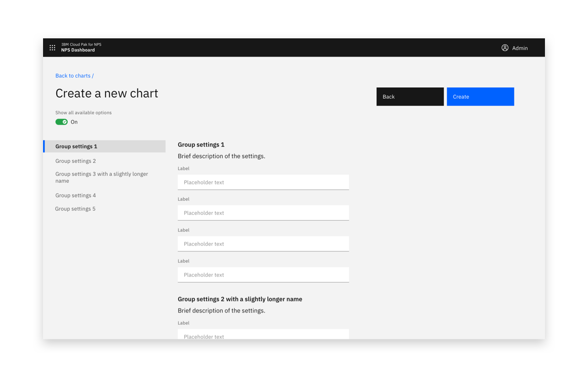Click the 'Admin' text in the header
588x375 pixels.
pos(519,48)
